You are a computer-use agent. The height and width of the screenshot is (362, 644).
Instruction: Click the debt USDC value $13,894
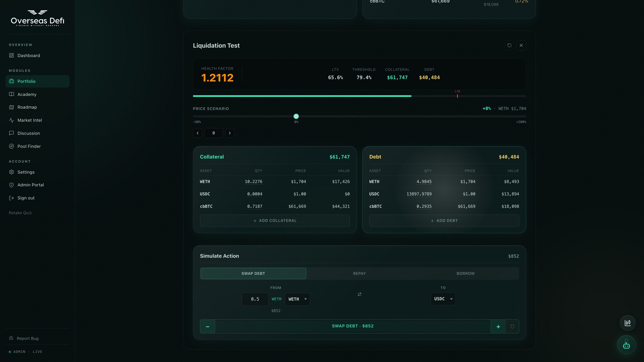pyautogui.click(x=510, y=194)
